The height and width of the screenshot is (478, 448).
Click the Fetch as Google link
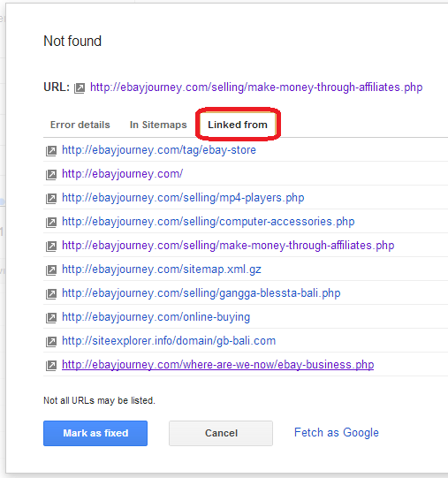[337, 433]
